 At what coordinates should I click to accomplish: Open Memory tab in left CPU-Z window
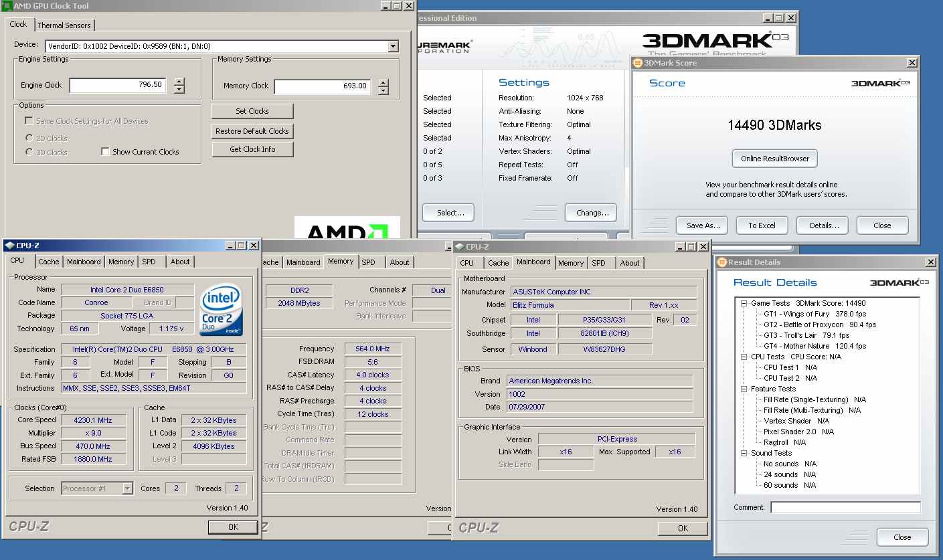coord(121,262)
